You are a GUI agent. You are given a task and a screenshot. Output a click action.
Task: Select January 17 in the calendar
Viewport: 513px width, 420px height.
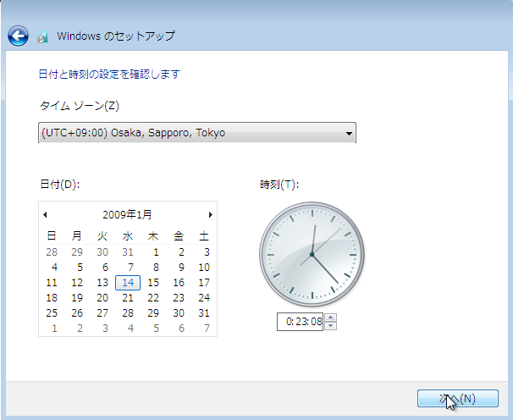(204, 283)
